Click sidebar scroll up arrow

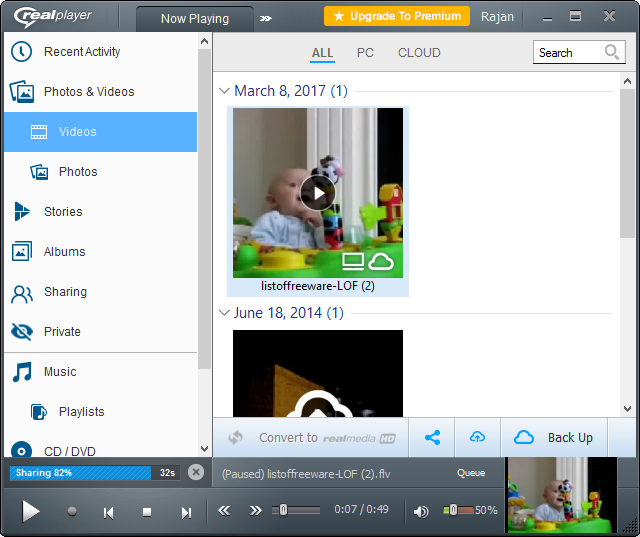point(204,41)
